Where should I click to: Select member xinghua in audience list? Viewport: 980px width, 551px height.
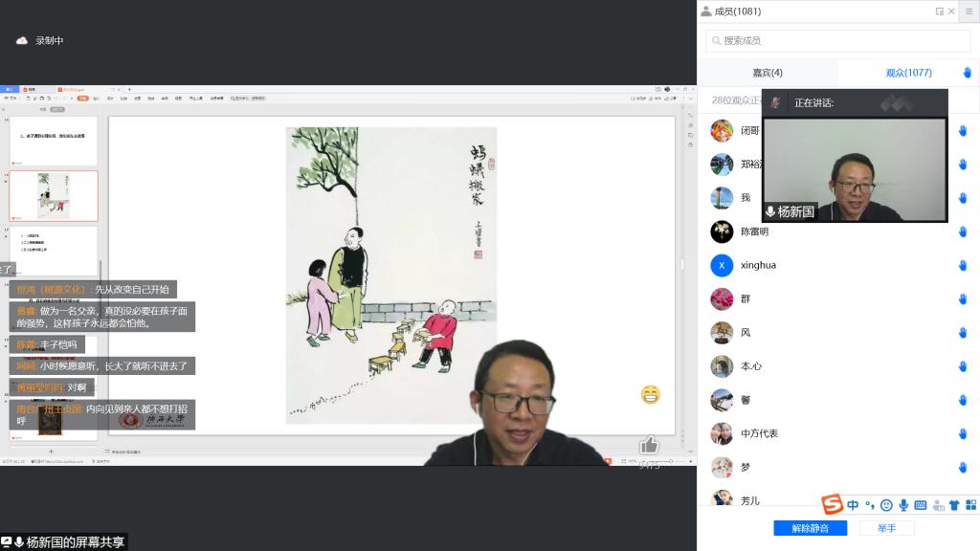(837, 266)
